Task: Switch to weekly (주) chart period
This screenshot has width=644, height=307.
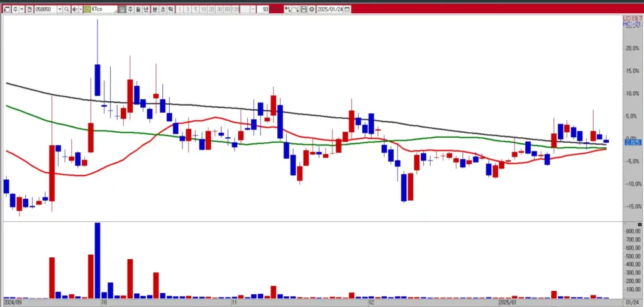Action: [130, 9]
